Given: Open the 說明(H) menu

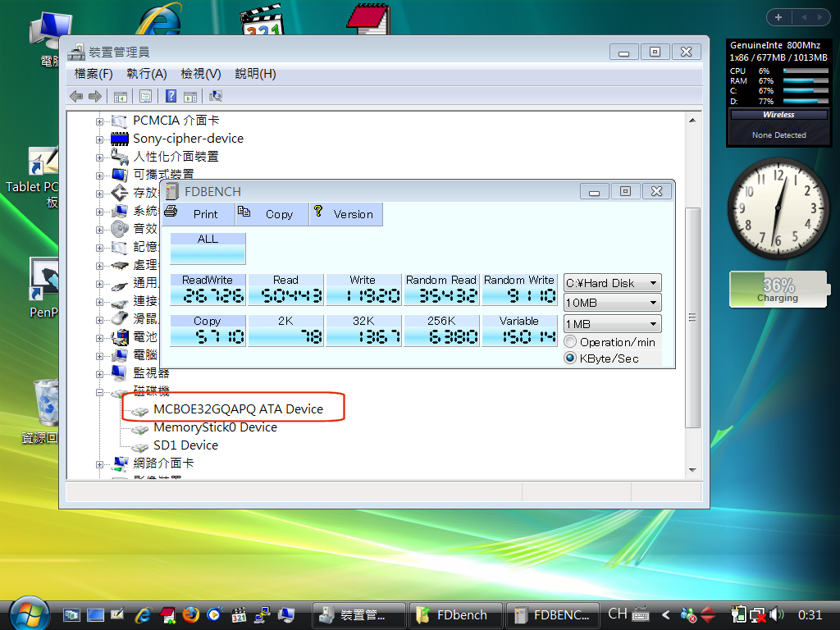Looking at the screenshot, I should coord(256,74).
